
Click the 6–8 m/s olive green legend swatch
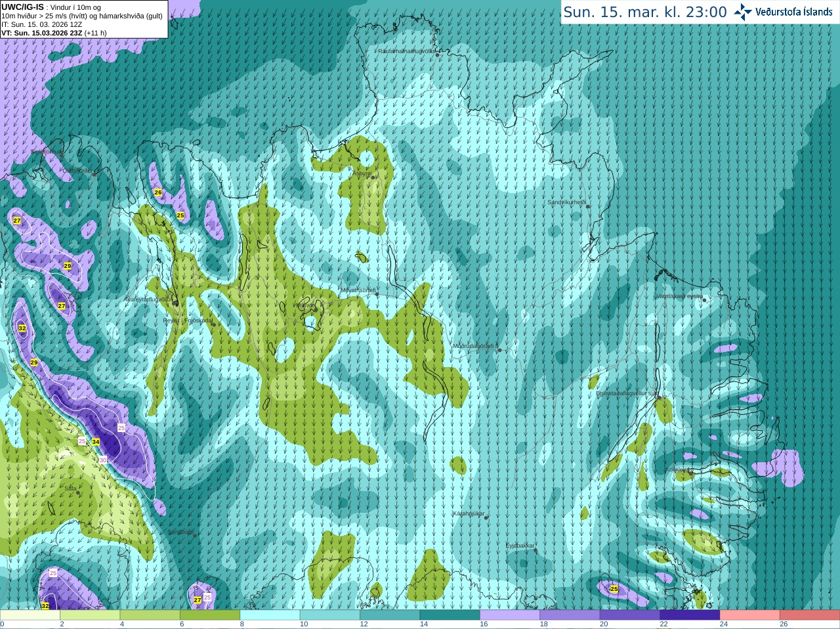pyautogui.click(x=210, y=615)
